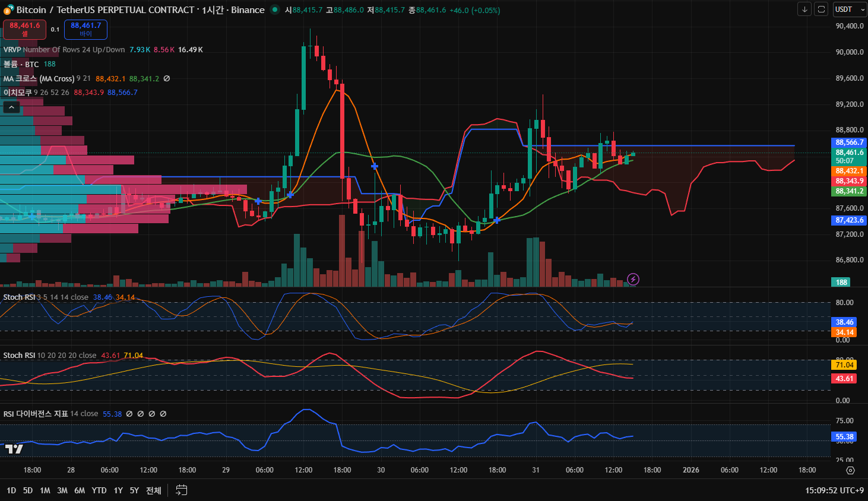868x501 pixels.
Task: Click the MA Cross hidden-value icon
Action: (x=167, y=78)
